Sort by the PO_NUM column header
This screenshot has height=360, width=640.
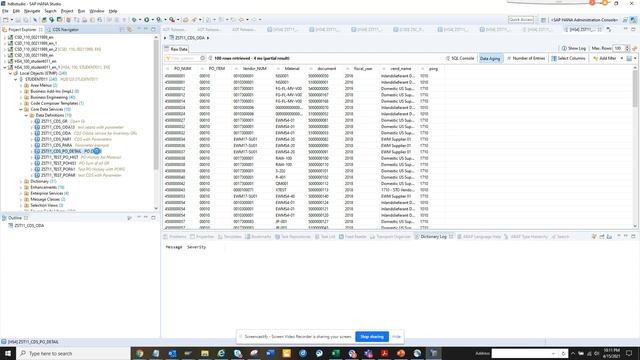pyautogui.click(x=182, y=69)
